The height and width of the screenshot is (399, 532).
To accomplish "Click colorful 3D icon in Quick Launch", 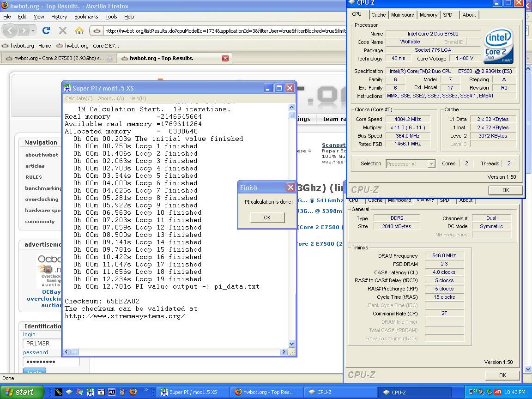I will [80, 392].
